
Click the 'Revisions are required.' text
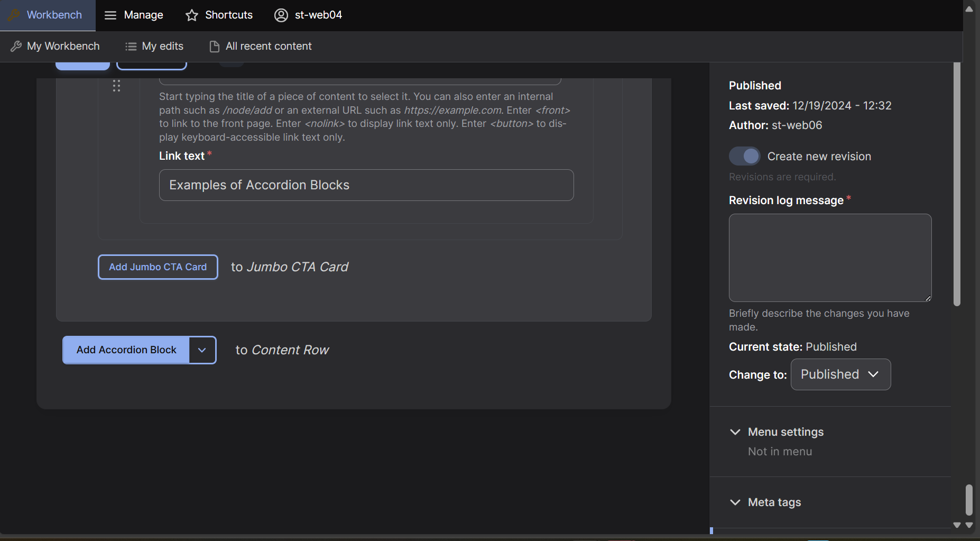coord(782,177)
